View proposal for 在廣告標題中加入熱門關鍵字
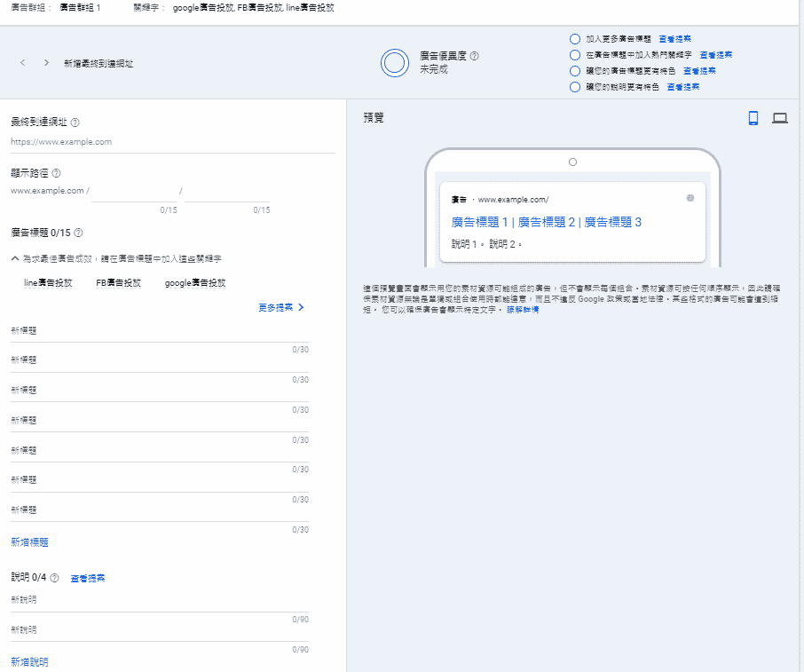Image resolution: width=804 pixels, height=672 pixels. click(716, 55)
